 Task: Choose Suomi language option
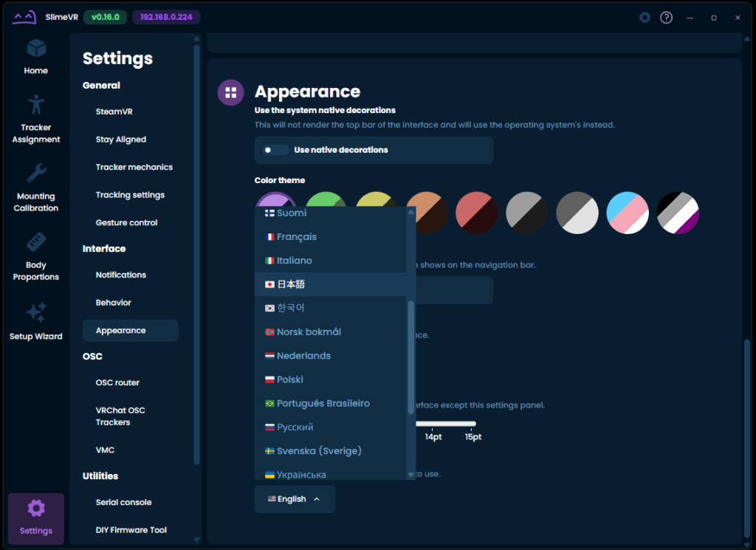330,213
